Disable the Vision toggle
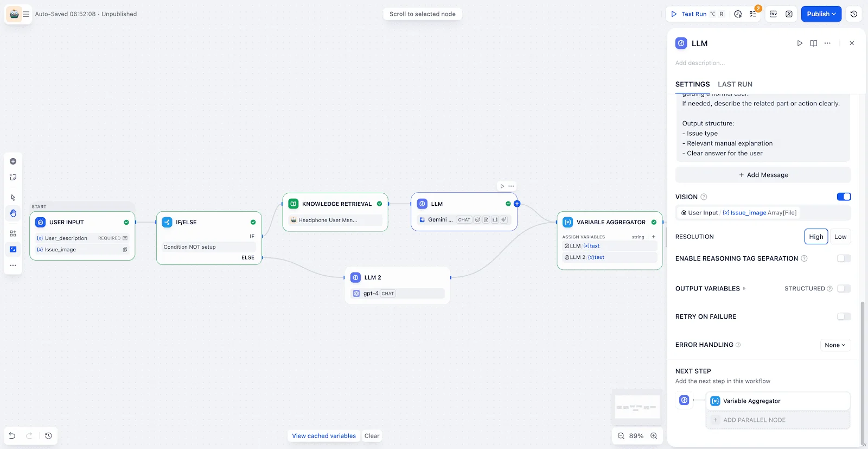The height and width of the screenshot is (449, 868). point(844,197)
